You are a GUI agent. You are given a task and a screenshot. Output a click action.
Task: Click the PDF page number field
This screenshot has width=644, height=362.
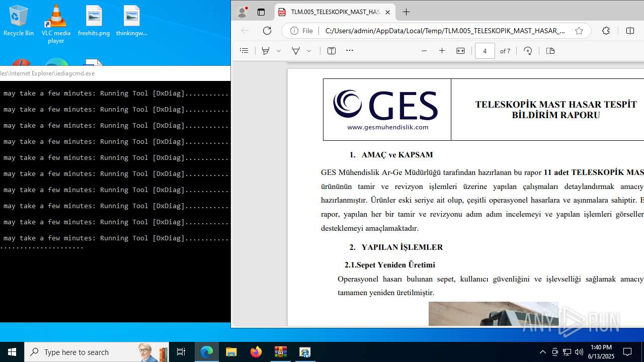[x=485, y=51]
